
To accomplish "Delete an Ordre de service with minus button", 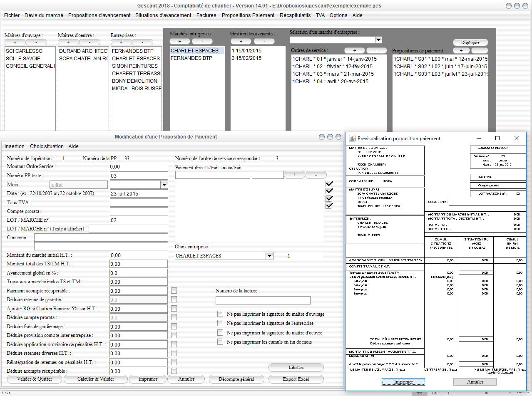I will [x=376, y=50].
